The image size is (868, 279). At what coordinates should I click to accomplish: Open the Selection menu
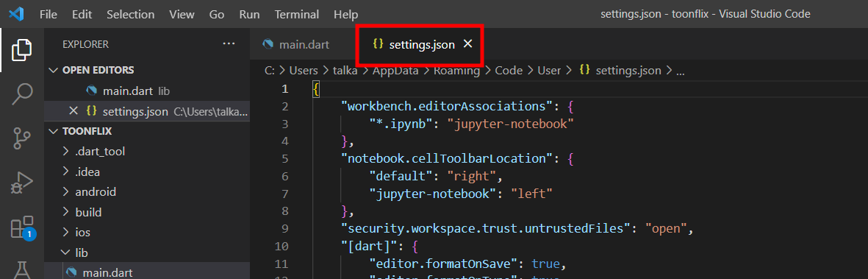coord(132,15)
